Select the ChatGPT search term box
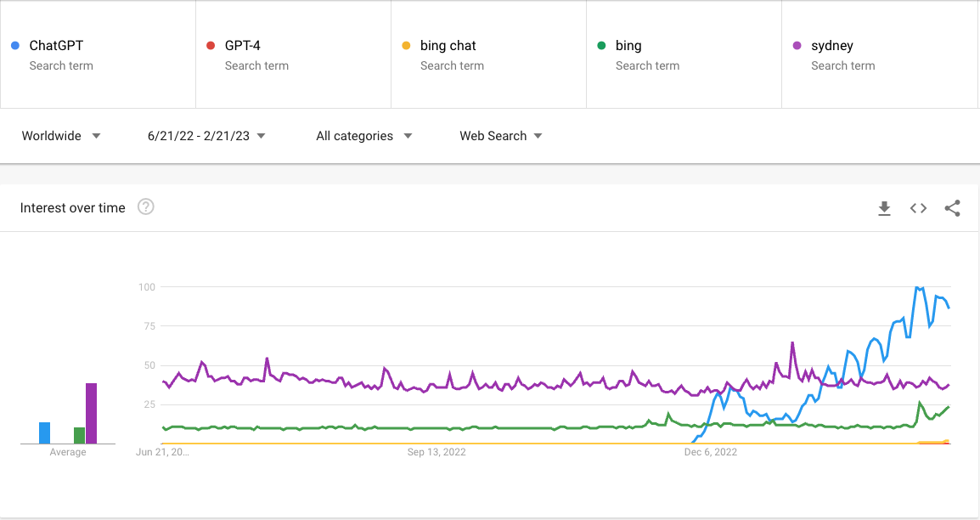 point(99,54)
